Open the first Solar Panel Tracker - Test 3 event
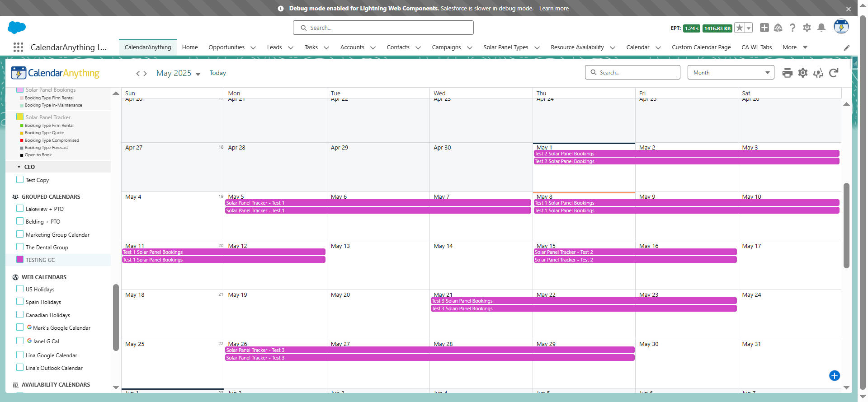The height and width of the screenshot is (402, 868). (430, 350)
